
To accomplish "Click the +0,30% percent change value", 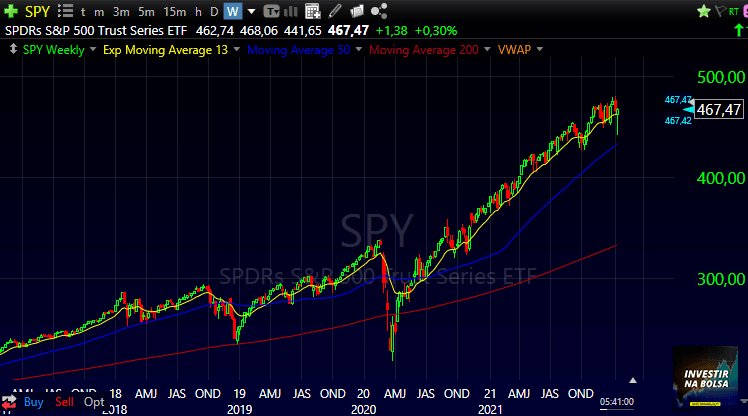I will coord(436,31).
